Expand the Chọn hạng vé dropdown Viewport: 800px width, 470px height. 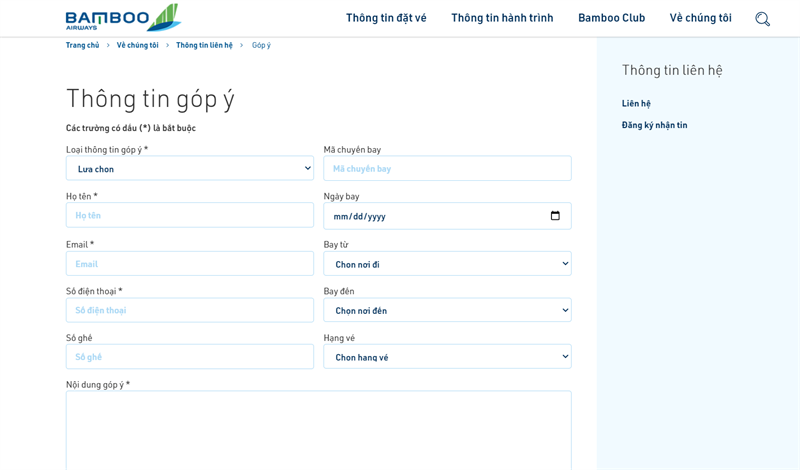[447, 357]
